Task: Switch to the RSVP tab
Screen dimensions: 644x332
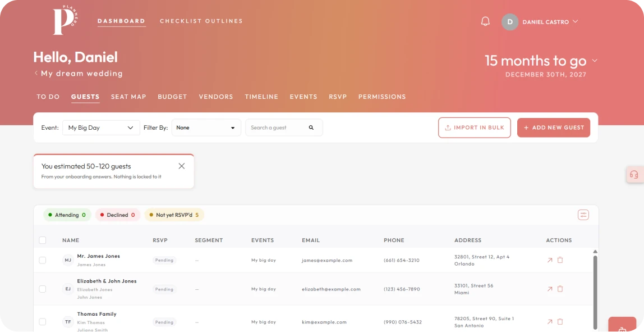Action: [338, 97]
